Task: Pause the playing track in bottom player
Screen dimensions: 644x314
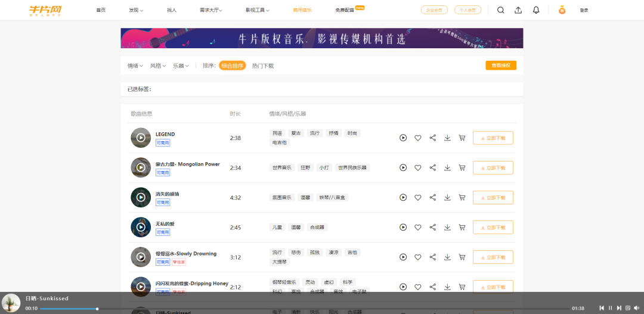Action: [x=610, y=308]
